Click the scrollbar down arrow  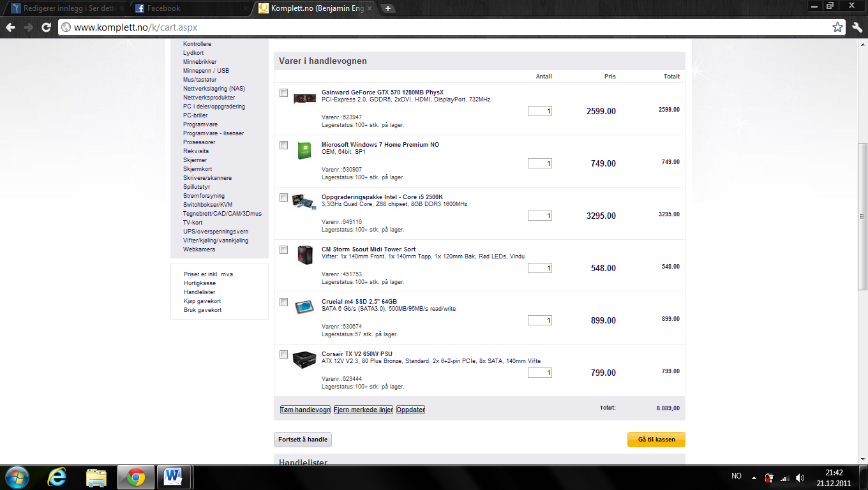click(862, 459)
